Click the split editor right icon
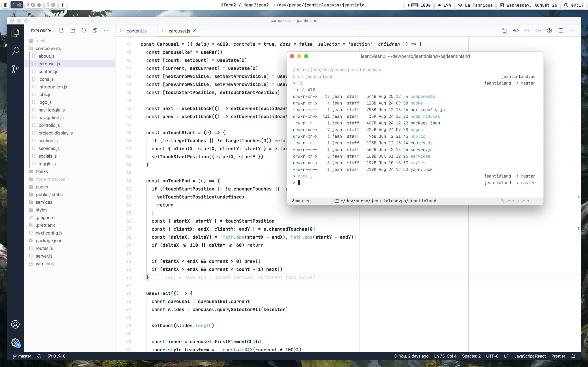Screen dimensions: 588x367 (561, 31)
